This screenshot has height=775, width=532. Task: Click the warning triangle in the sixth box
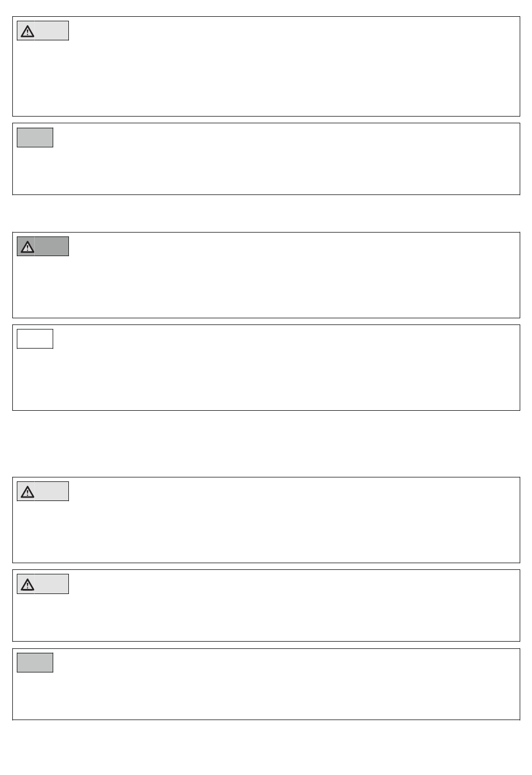27,584
